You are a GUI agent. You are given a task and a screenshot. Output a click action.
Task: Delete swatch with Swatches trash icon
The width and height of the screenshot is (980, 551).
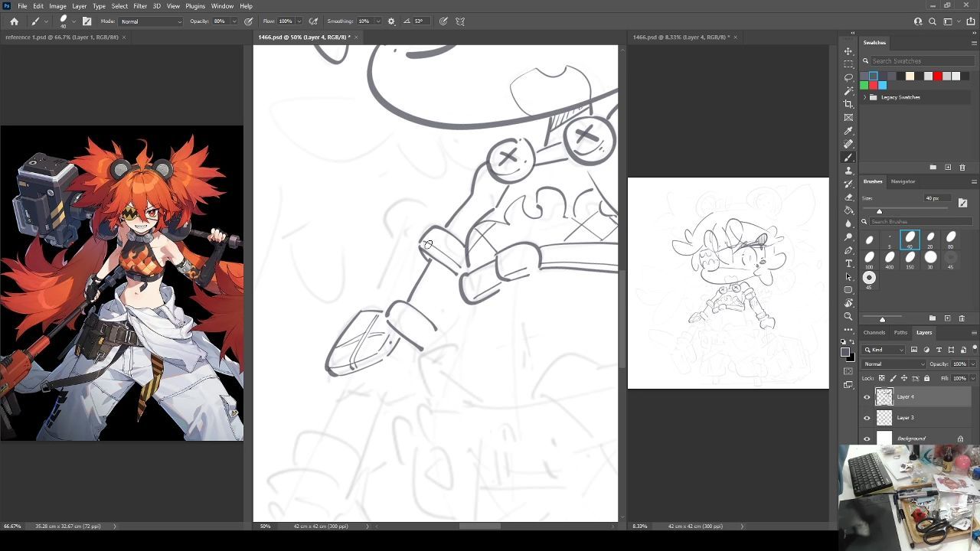tap(962, 167)
